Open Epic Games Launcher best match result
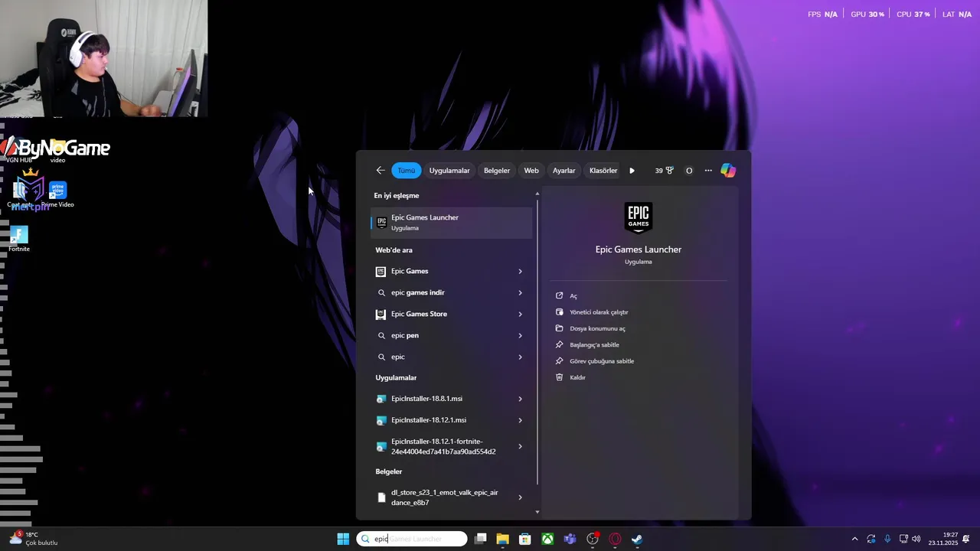 (452, 222)
